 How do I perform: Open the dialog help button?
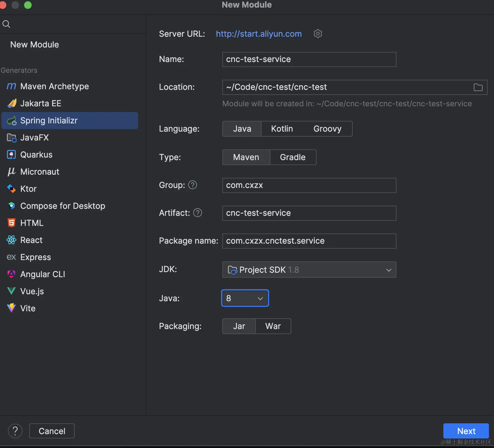[x=15, y=431]
